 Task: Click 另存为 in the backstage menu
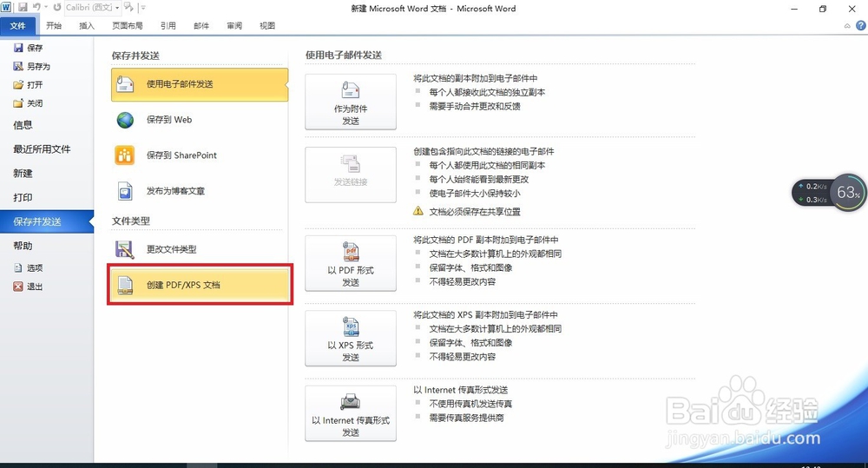[38, 67]
